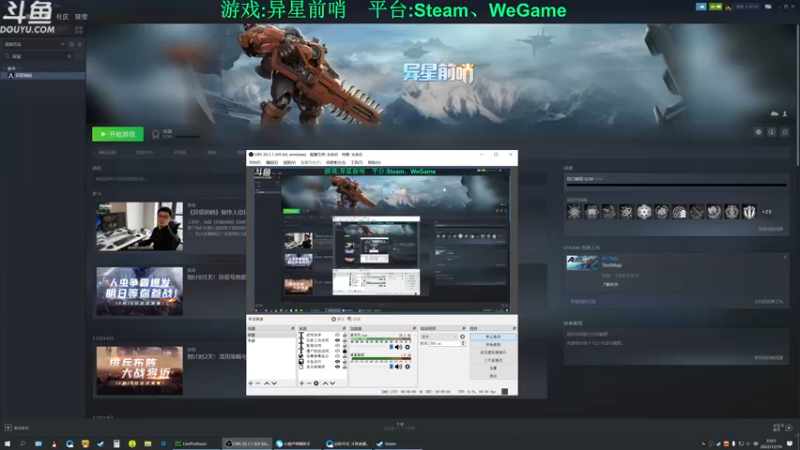
Task: Open the Windows Start menu
Action: tap(7, 443)
